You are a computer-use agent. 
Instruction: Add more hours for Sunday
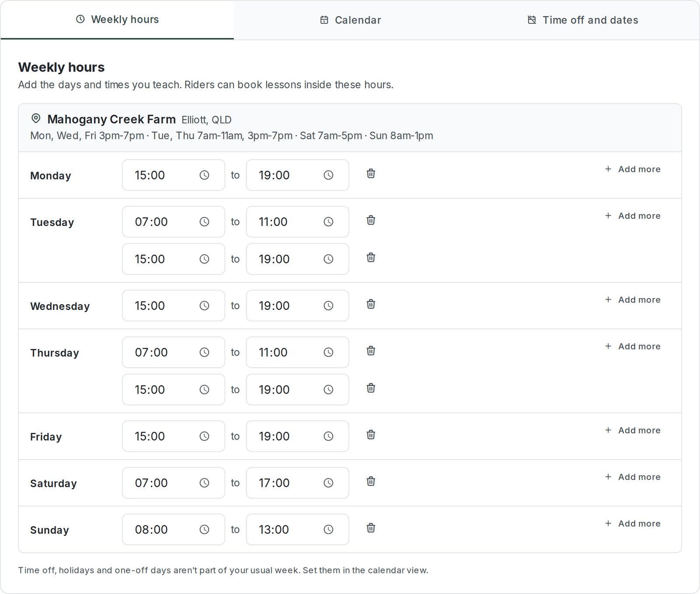633,524
